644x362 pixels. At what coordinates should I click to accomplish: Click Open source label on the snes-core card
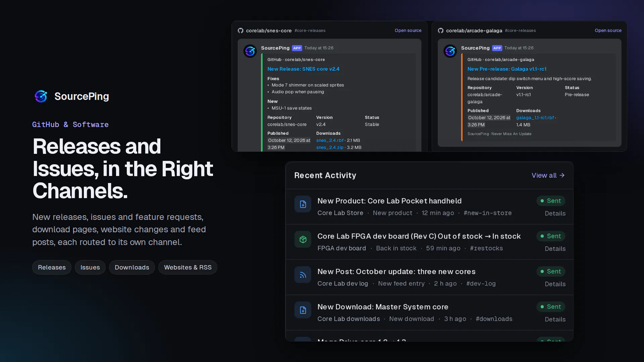[408, 31]
